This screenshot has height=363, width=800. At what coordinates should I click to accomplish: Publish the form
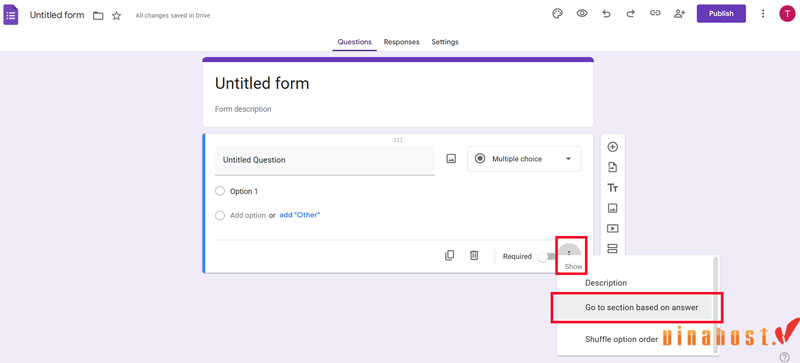point(721,14)
